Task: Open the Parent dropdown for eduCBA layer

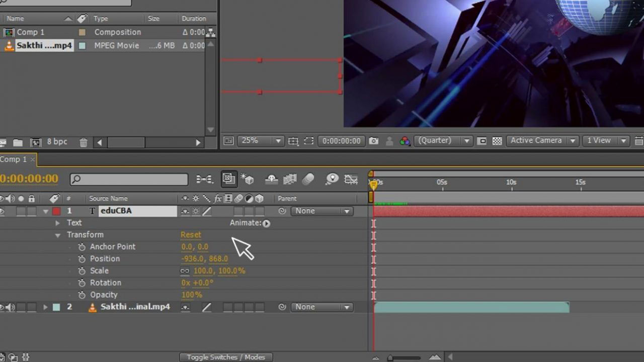Action: pos(322,211)
